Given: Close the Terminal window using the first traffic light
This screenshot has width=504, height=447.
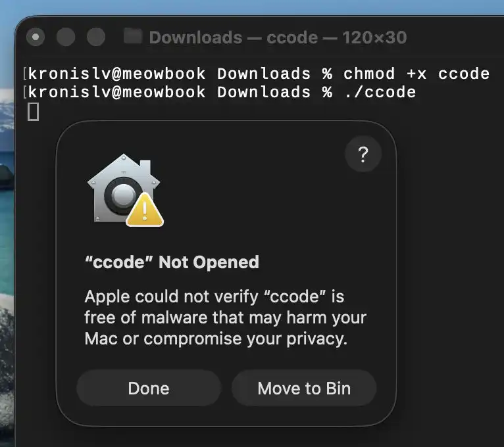Looking at the screenshot, I should tap(36, 37).
